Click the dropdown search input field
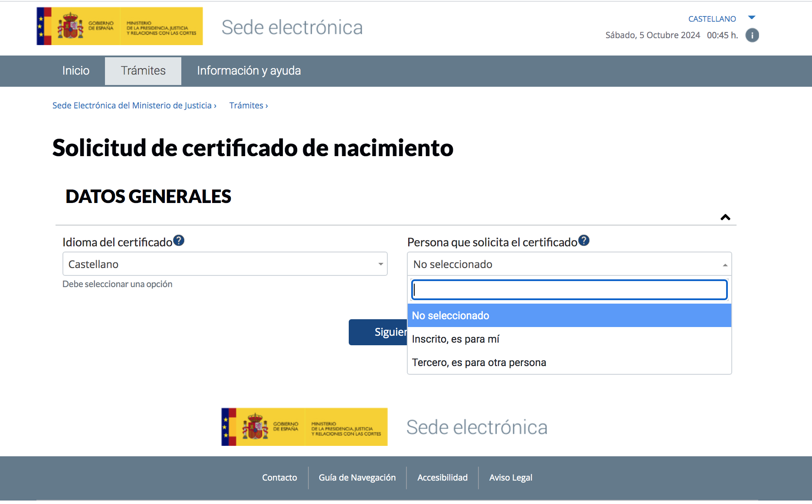 click(569, 289)
